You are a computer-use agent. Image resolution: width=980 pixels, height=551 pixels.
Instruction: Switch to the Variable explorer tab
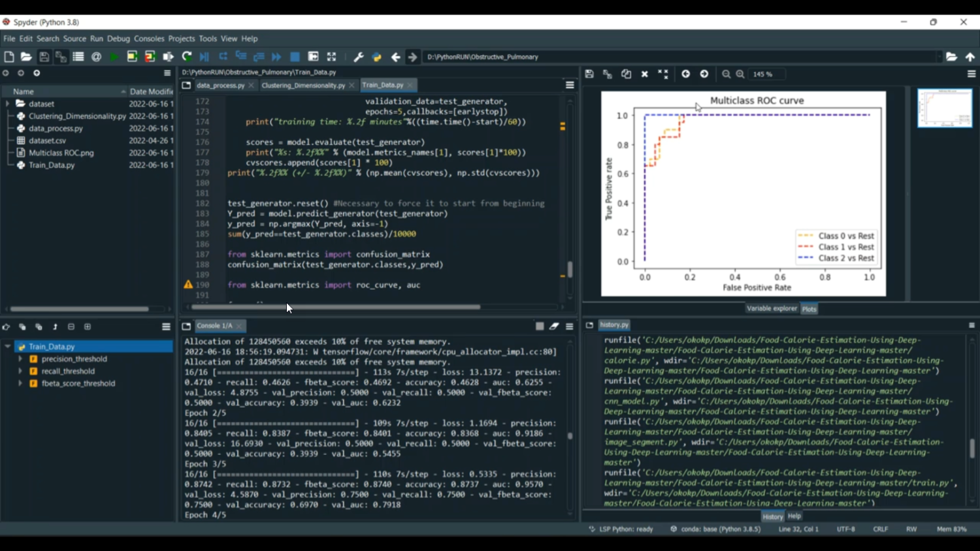(x=772, y=309)
